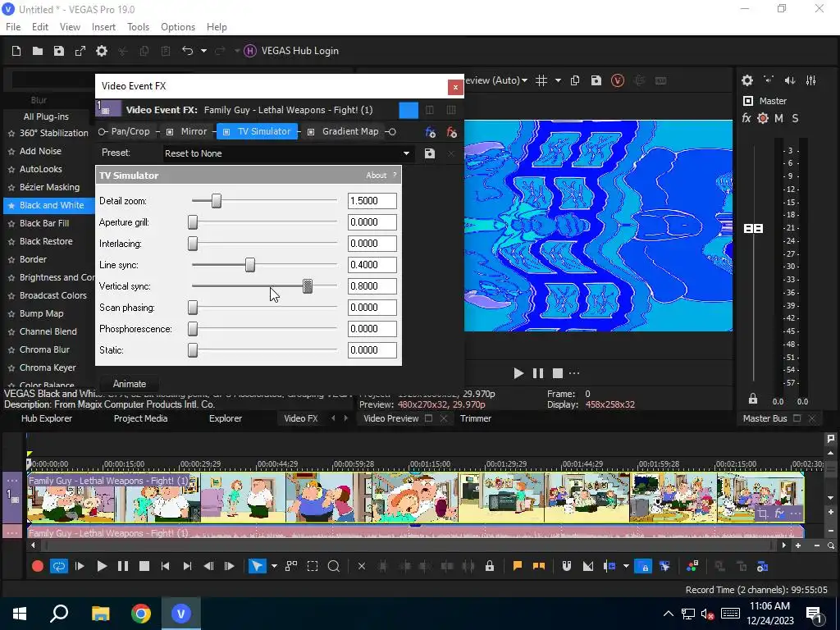Screen dimensions: 840x630
Task: Open the edit tool dropdown arrow
Action: click(x=274, y=566)
